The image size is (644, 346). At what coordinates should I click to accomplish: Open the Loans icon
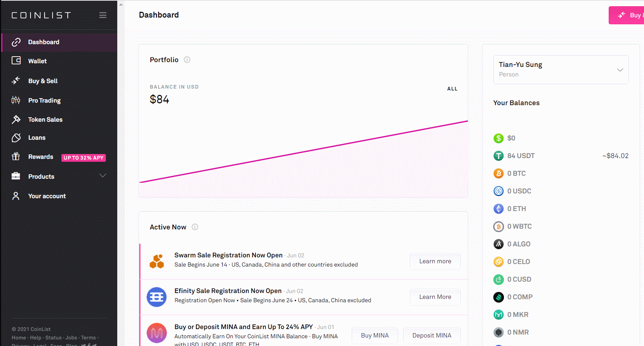click(x=16, y=138)
